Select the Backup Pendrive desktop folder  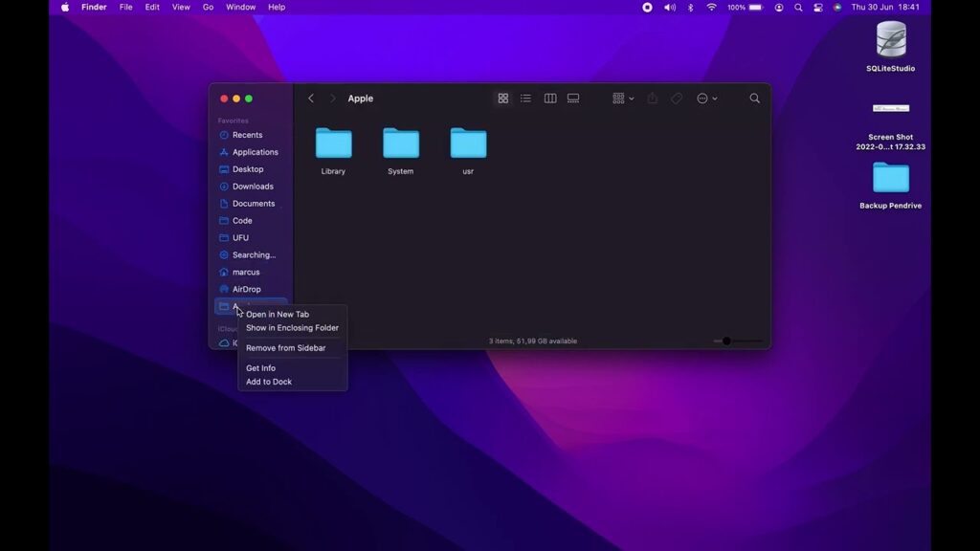(891, 186)
